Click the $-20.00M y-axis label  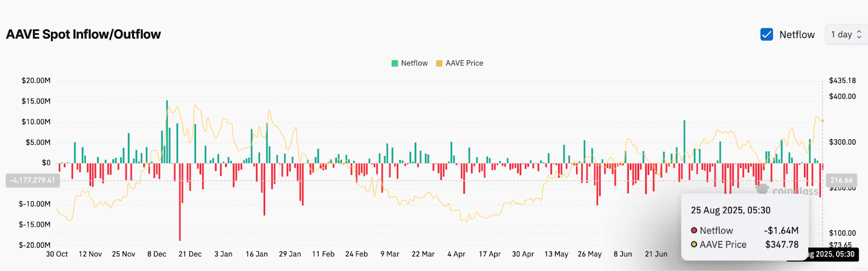pos(34,246)
